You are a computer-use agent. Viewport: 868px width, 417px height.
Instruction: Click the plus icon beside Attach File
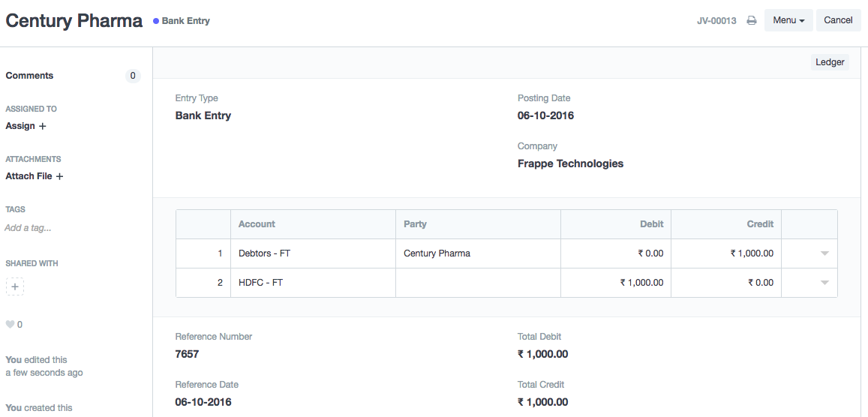coord(59,176)
